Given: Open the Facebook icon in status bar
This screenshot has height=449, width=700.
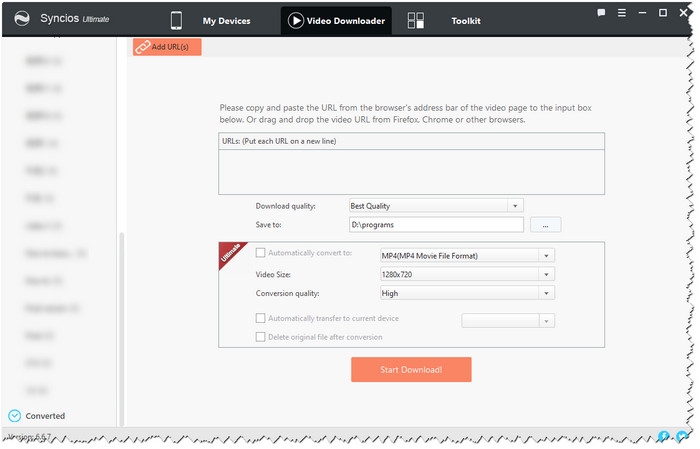Looking at the screenshot, I should [x=664, y=437].
